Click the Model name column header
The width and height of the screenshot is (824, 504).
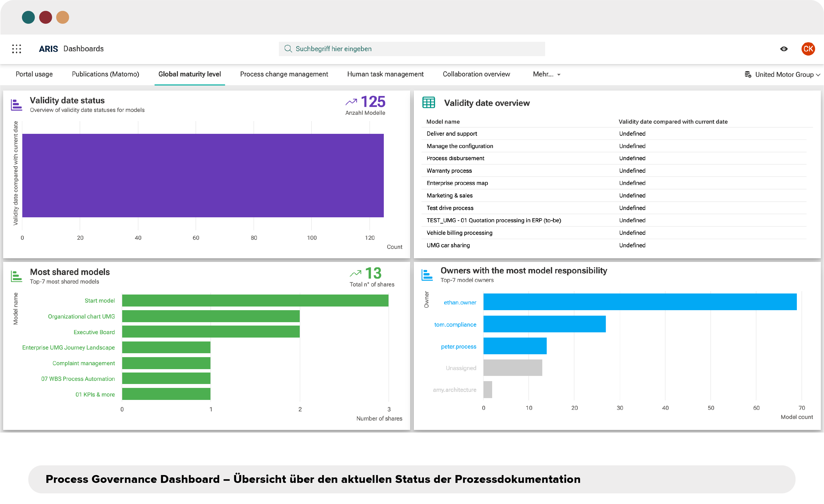(443, 122)
